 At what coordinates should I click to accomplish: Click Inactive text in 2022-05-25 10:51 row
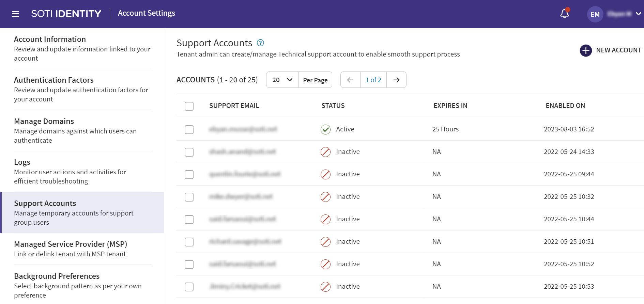[x=348, y=241]
